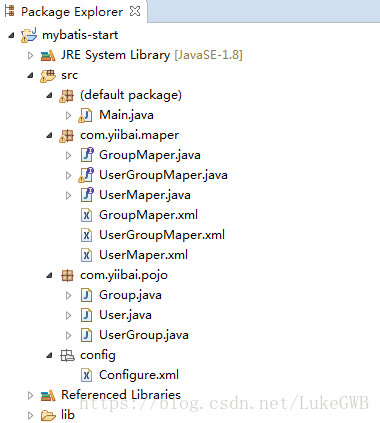
Task: Select the mybatis-start project label
Action: (80, 35)
